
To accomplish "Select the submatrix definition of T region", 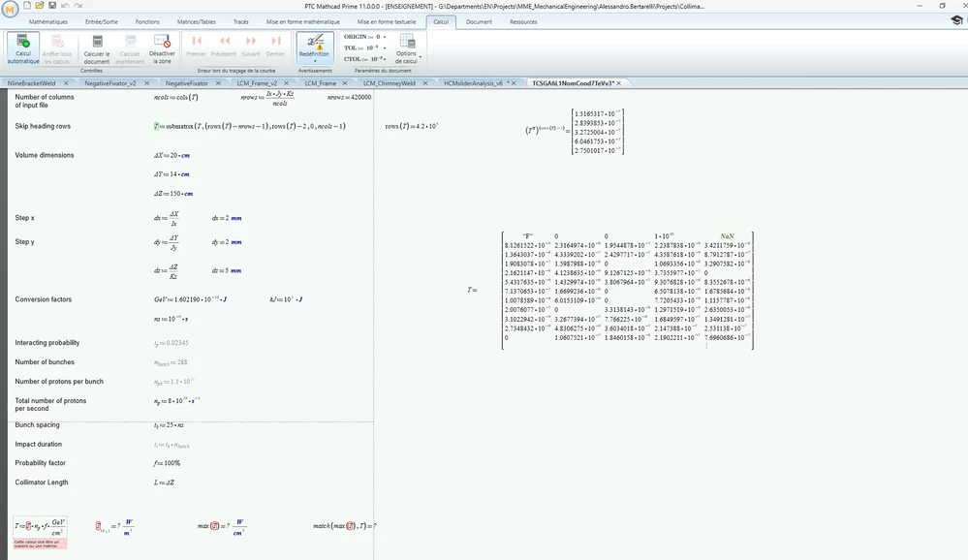I will point(249,126).
